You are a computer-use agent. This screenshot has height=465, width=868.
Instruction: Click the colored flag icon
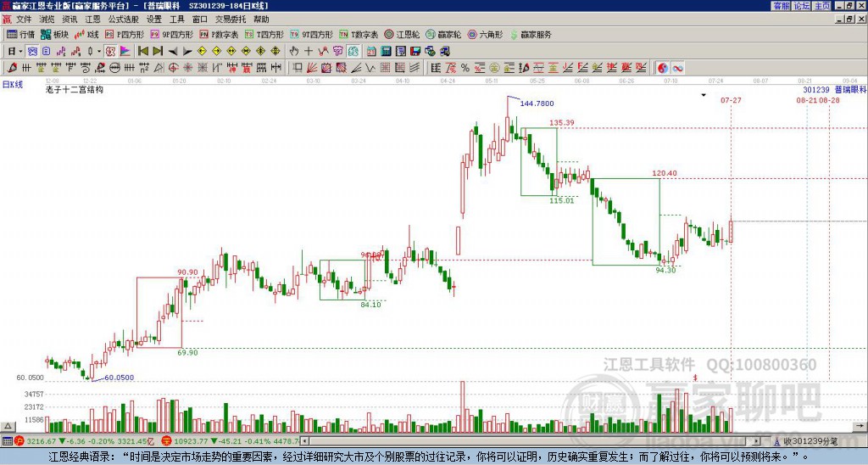(x=125, y=52)
